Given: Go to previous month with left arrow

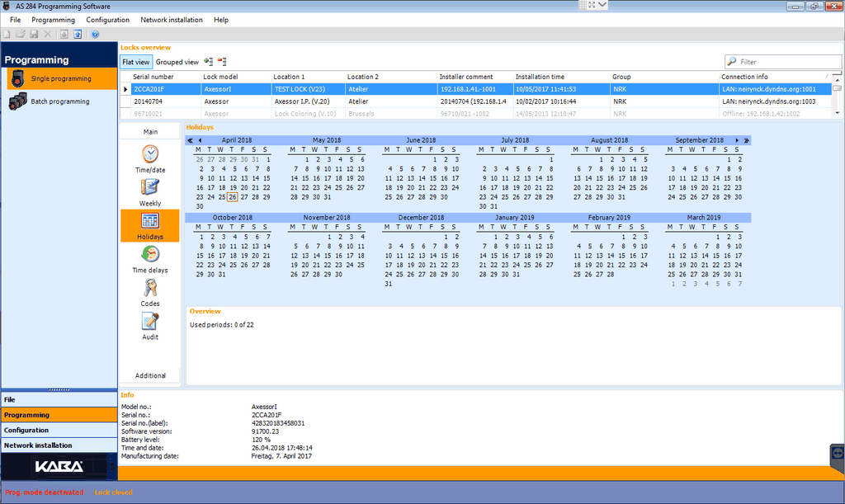Looking at the screenshot, I should pos(200,140).
